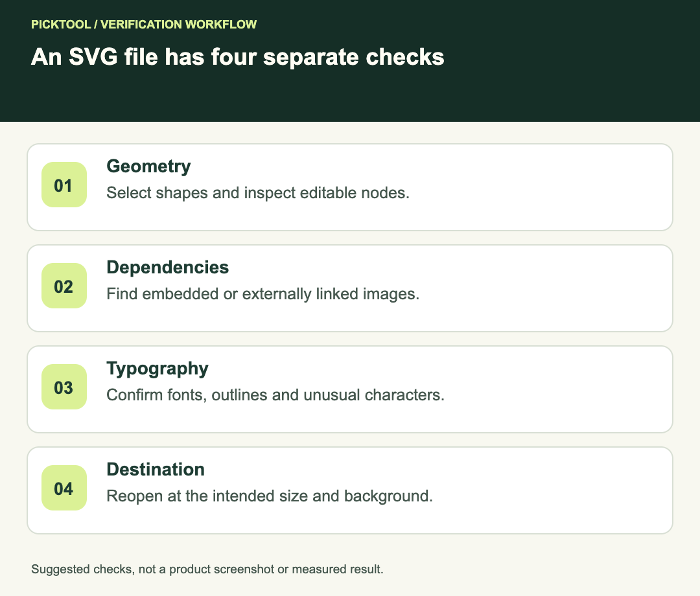Click the PICKTOOL / VERIFICATION WORKFLOW label
The width and height of the screenshot is (700, 596).
point(144,24)
